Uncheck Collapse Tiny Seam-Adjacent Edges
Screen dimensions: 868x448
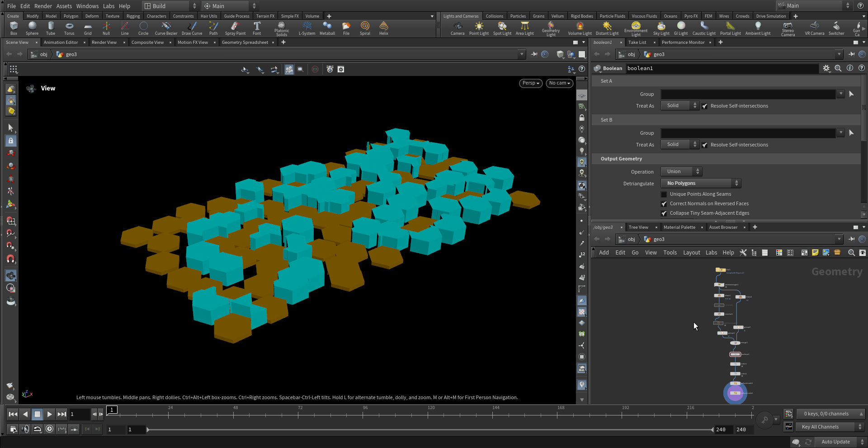pyautogui.click(x=664, y=213)
